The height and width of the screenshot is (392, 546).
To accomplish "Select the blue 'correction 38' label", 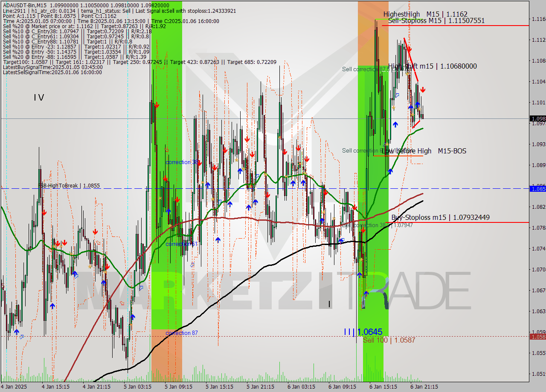I will (182, 162).
